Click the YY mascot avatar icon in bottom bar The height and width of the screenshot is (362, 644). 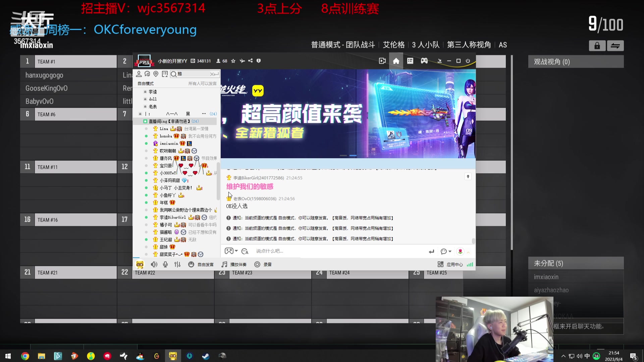140,264
